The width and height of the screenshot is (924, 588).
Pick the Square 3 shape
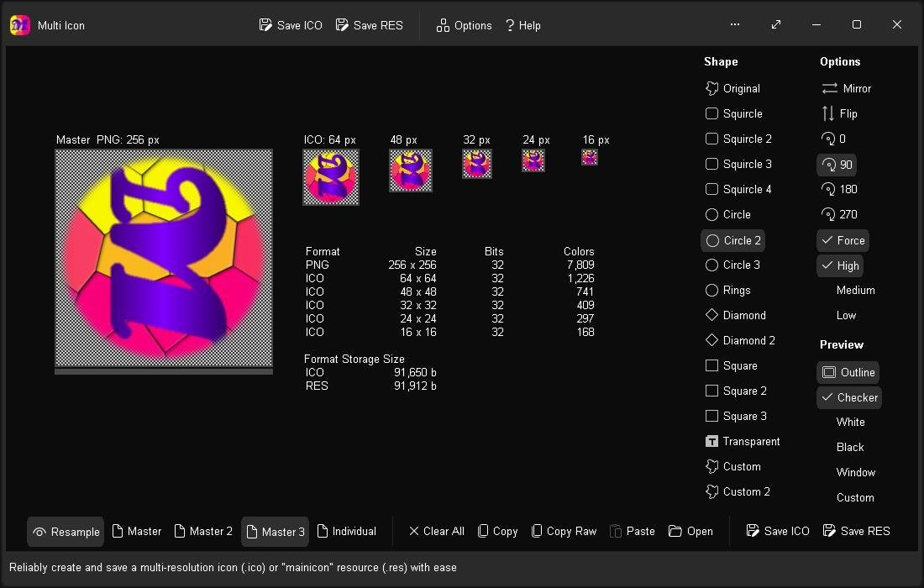coord(736,416)
